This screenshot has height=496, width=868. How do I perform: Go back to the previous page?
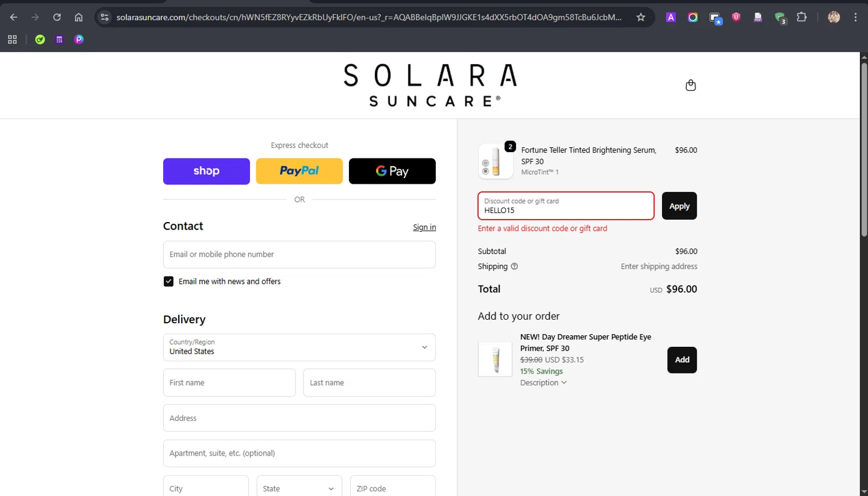[x=14, y=17]
